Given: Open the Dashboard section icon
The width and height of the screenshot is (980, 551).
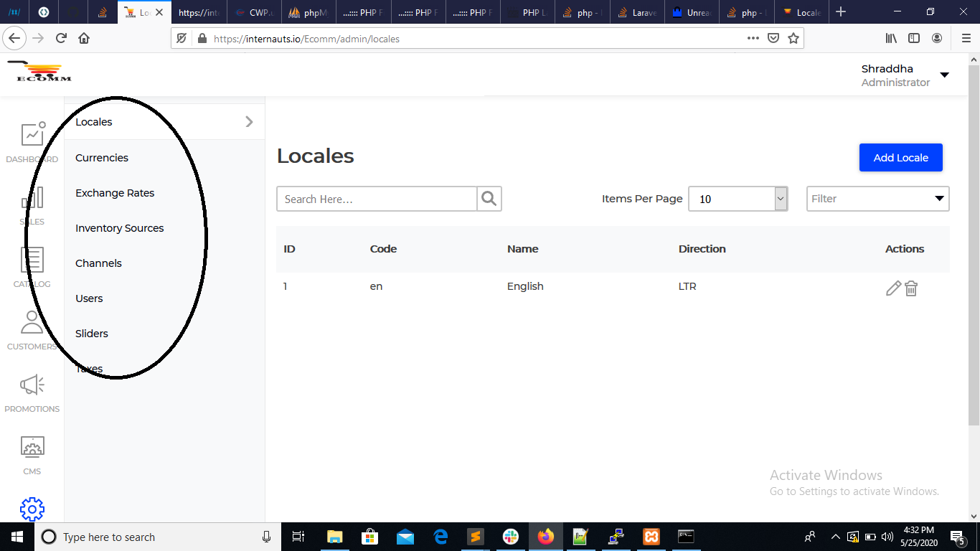Looking at the screenshot, I should (32, 134).
